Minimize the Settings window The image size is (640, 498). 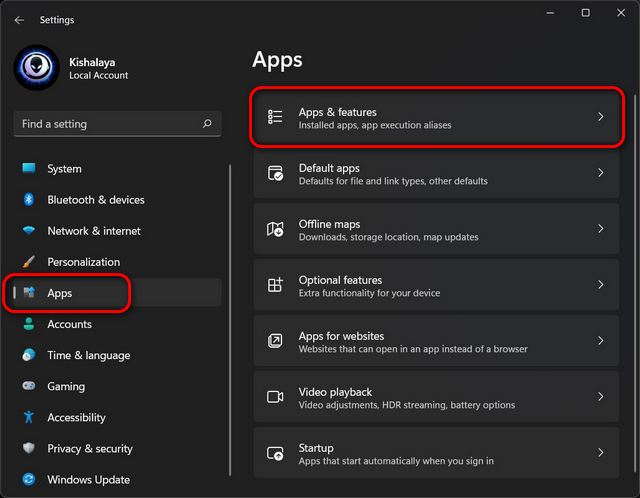[550, 13]
